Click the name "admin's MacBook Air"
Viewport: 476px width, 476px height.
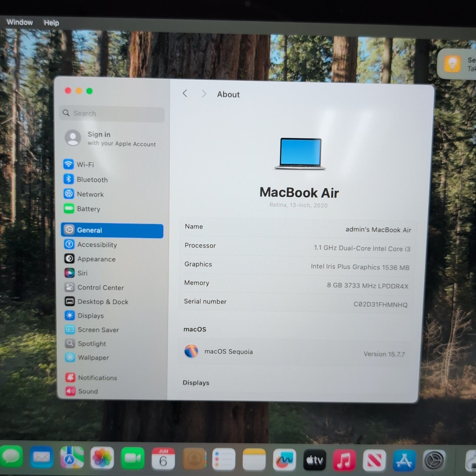click(x=378, y=229)
